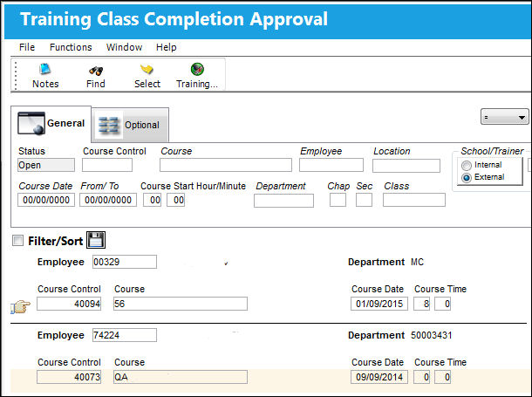Click the Department value MC
This screenshot has width=532, height=397.
tap(418, 262)
